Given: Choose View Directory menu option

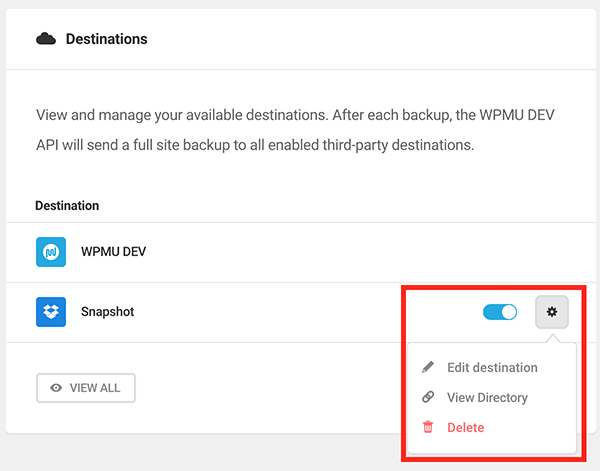Looking at the screenshot, I should click(x=487, y=397).
